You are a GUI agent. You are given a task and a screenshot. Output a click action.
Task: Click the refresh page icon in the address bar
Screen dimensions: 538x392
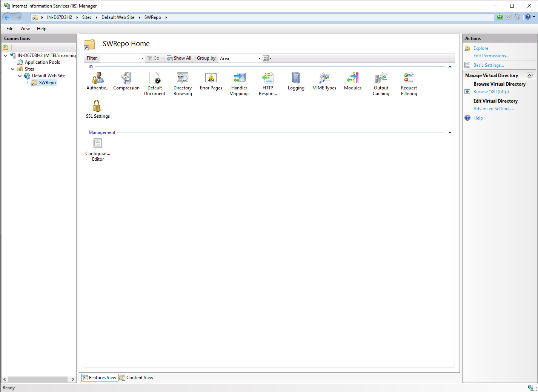[500, 17]
